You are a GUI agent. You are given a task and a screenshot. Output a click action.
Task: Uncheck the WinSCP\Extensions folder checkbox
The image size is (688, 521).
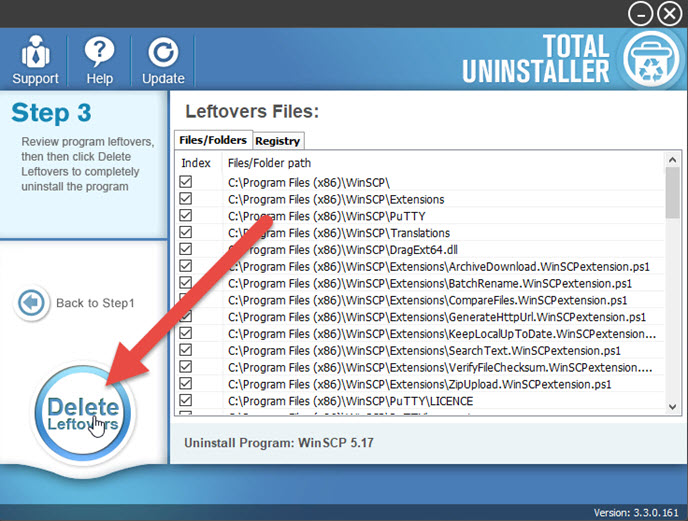coord(186,198)
